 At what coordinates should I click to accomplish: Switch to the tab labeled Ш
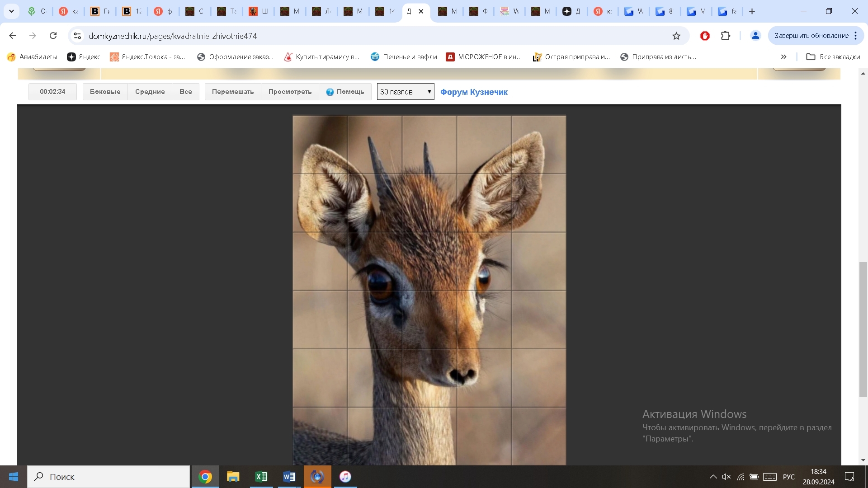click(259, 11)
